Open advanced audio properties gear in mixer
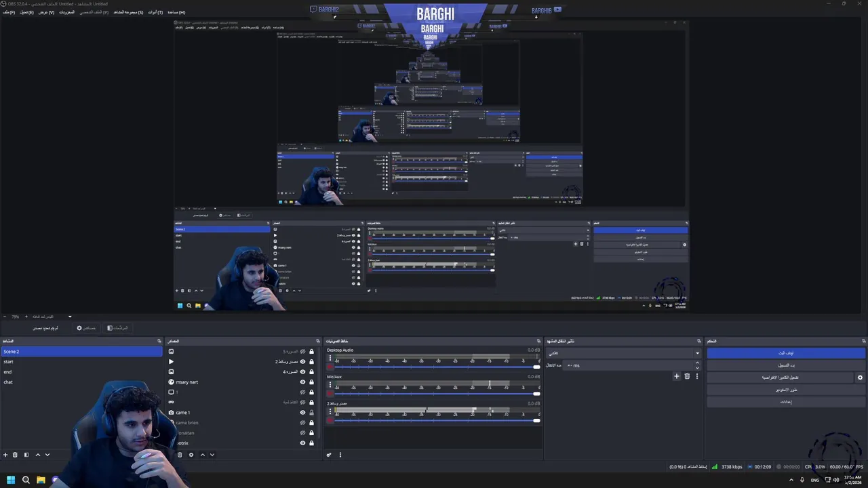 point(329,455)
